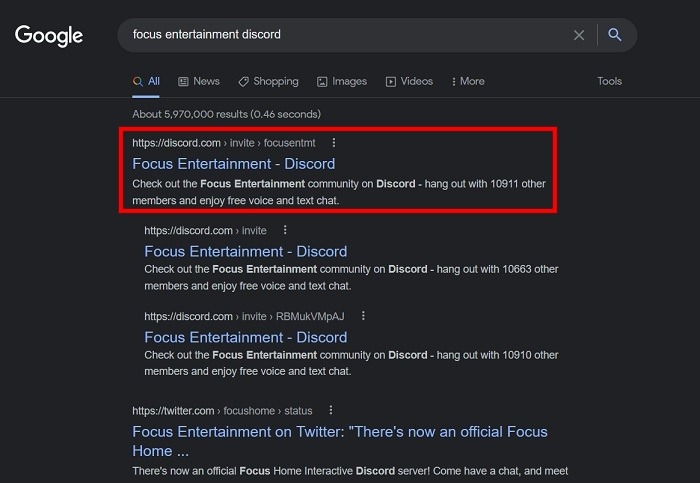
Task: Open options menu for the twitter.com focushome result
Action: click(330, 410)
